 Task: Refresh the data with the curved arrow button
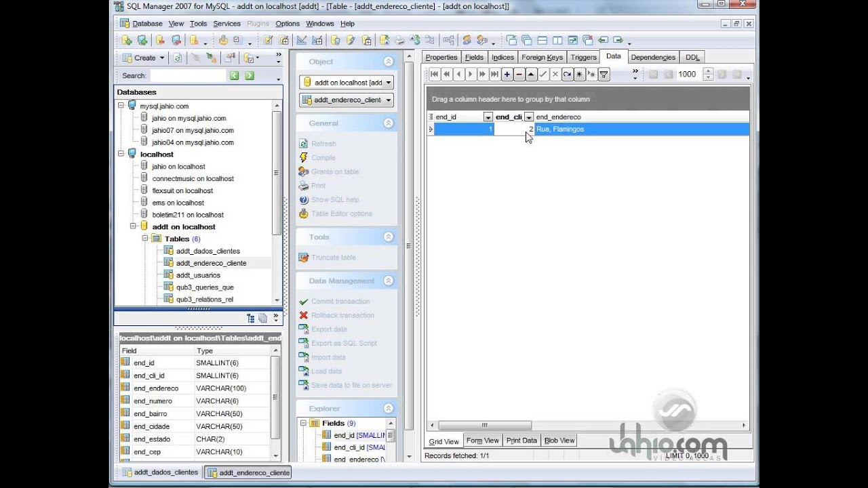point(567,75)
